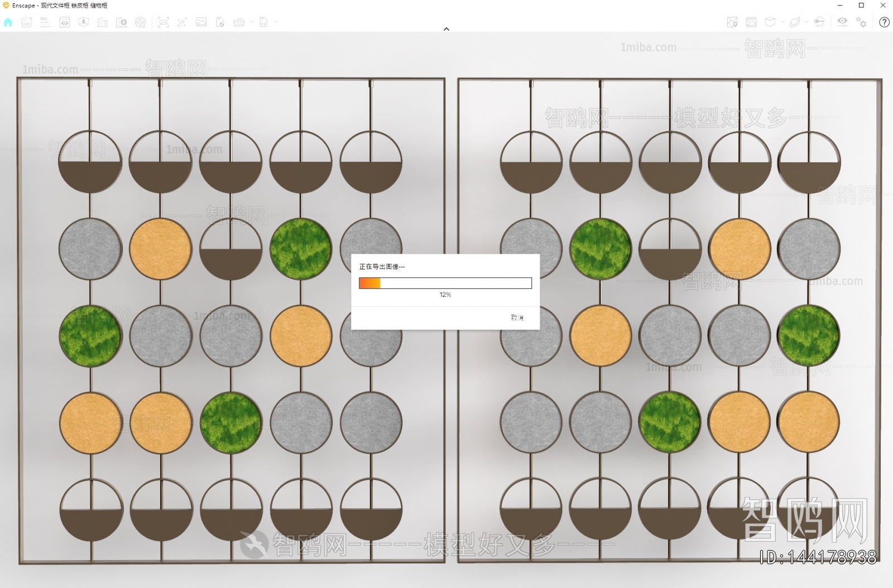The image size is (893, 588).
Task: Expand the wing navigation mode dropdown arrow
Action: tap(806, 22)
